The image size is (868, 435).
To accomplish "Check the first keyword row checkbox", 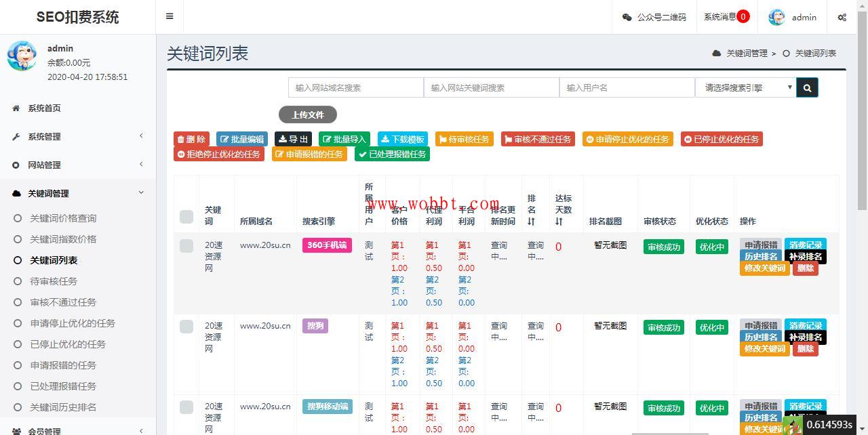I will (186, 246).
